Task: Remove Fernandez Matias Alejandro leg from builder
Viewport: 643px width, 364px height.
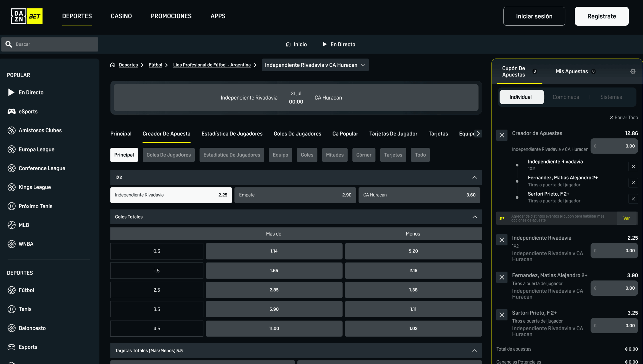Action: [633, 183]
